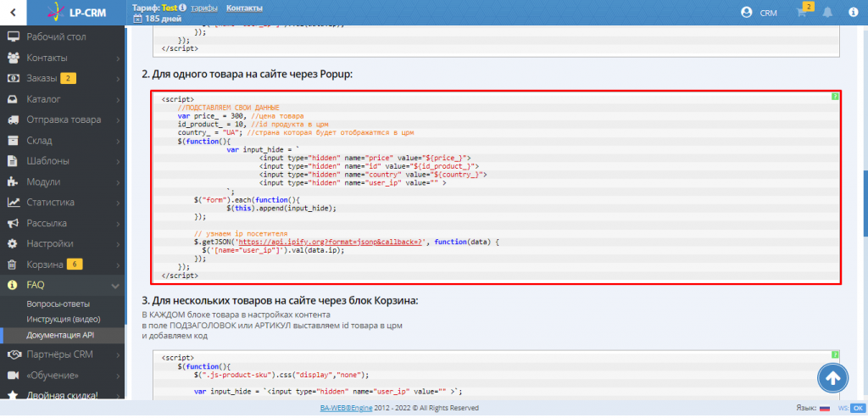Expand Настройки chevron arrow
Viewport: 868px width, 418px height.
(118, 244)
